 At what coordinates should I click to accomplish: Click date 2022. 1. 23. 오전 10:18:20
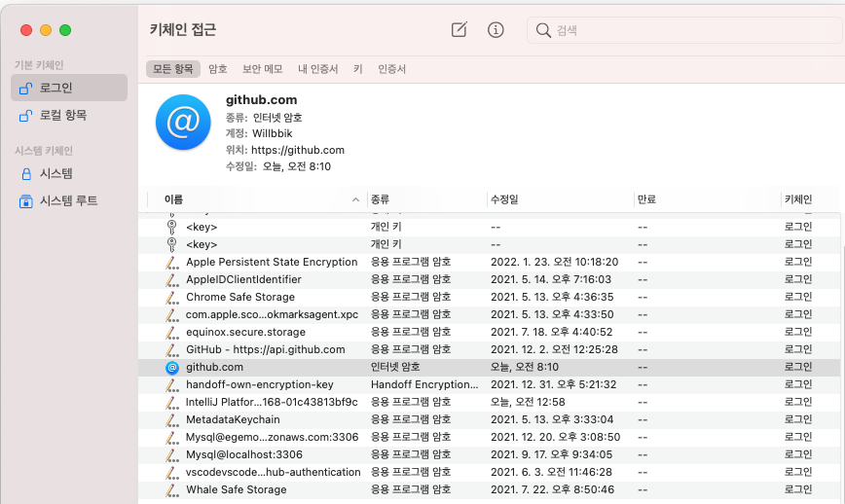[555, 262]
